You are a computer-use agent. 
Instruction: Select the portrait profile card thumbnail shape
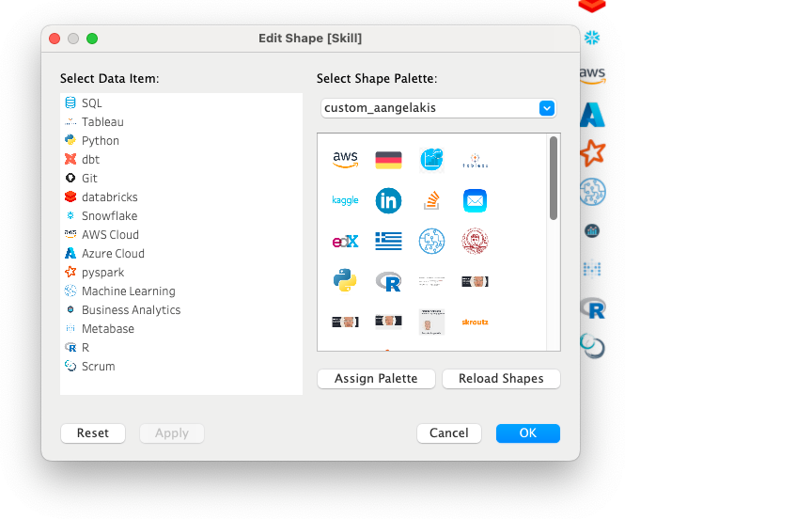pos(431,322)
